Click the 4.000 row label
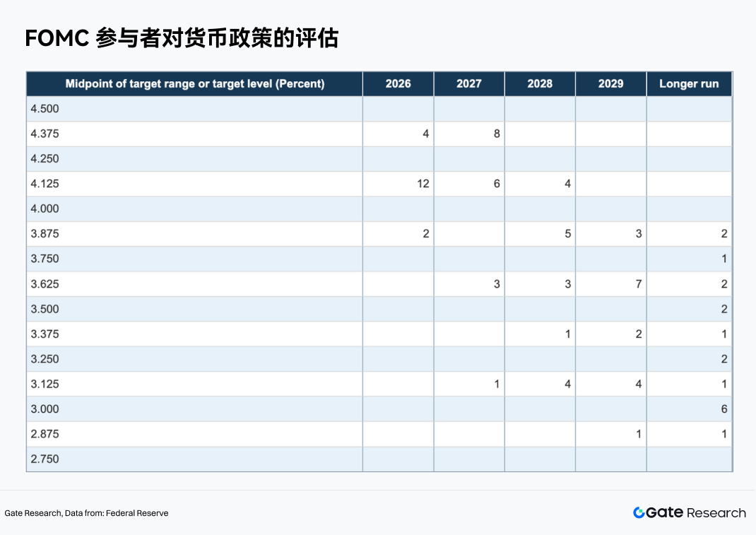 pos(45,209)
